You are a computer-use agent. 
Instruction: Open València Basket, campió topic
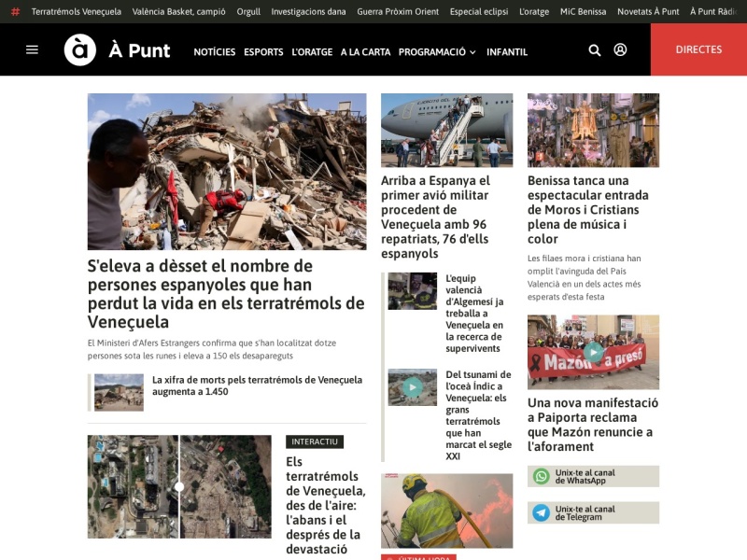[178, 11]
